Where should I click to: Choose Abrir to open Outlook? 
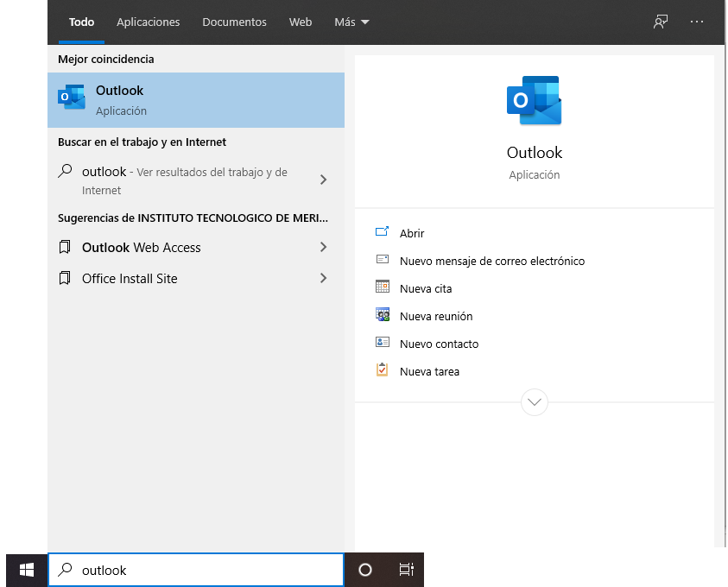(x=412, y=233)
